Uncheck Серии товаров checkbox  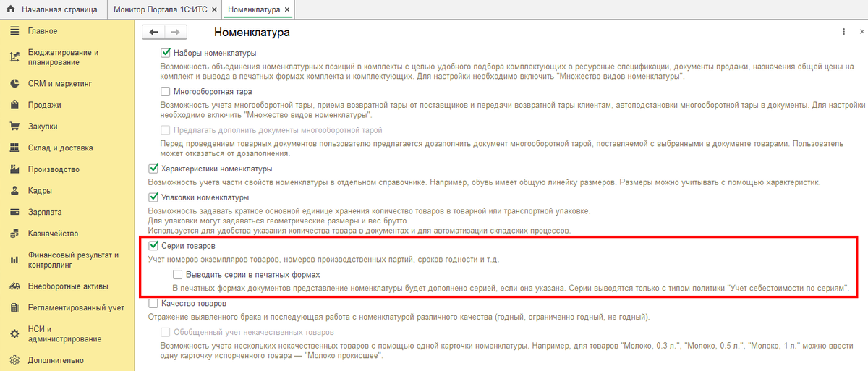(x=153, y=246)
